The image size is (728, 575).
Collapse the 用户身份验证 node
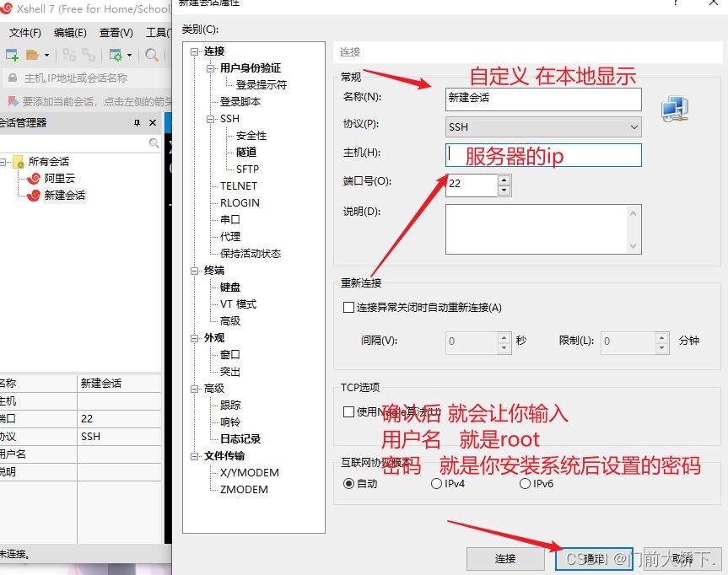pos(210,68)
